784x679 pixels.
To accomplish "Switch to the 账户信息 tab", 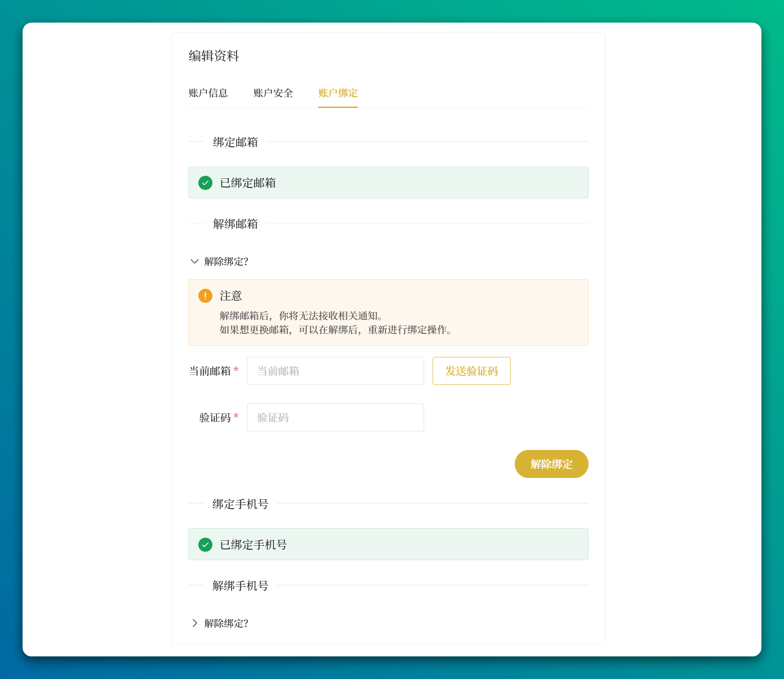I will pos(208,93).
